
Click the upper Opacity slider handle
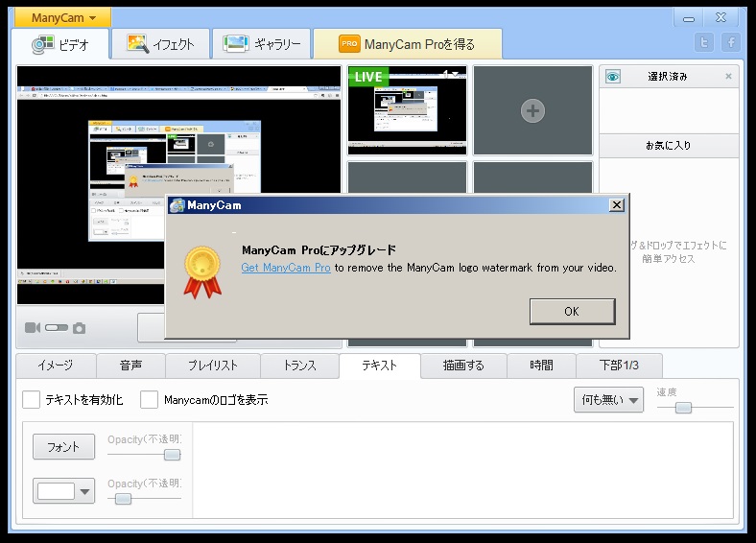click(x=172, y=455)
